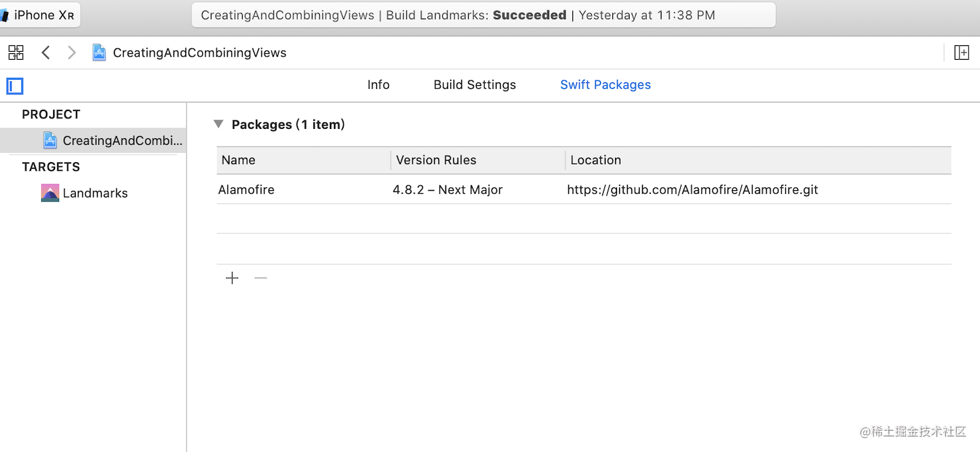Click the TARGETS section heading
This screenshot has height=452, width=980.
pyautogui.click(x=51, y=167)
